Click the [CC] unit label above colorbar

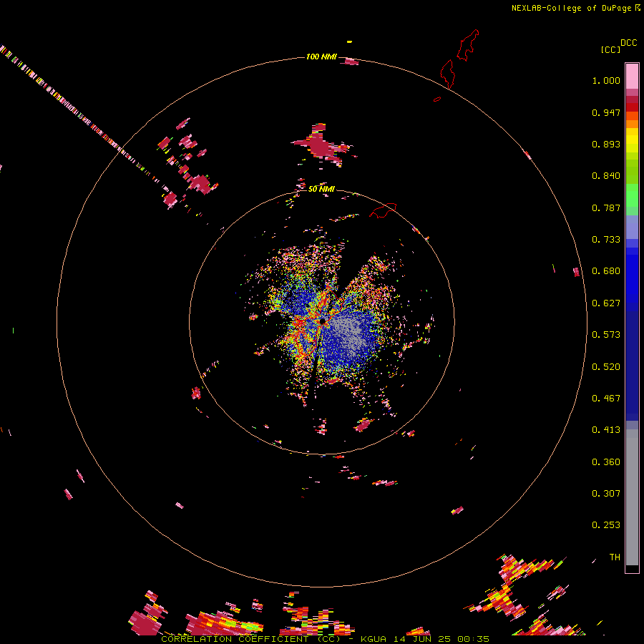[610, 49]
